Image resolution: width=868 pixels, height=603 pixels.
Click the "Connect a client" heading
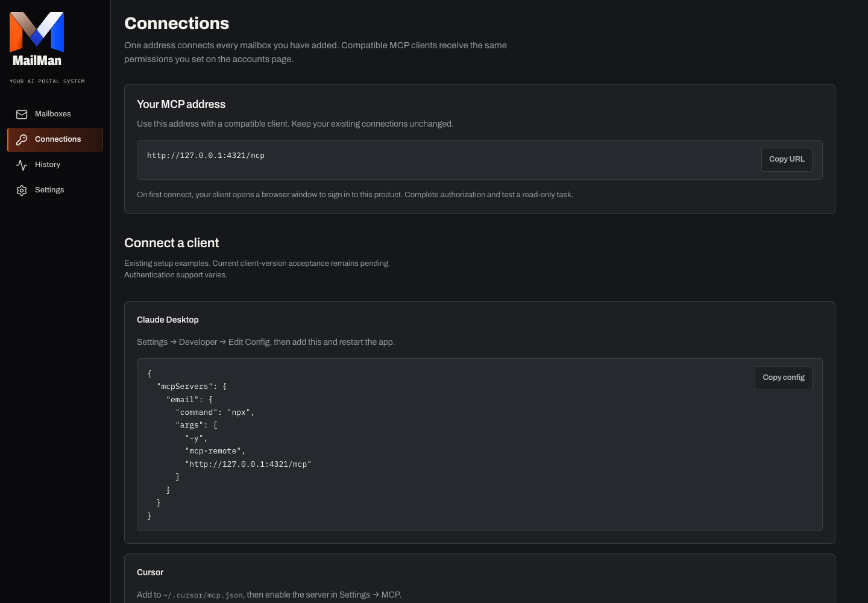coord(171,243)
